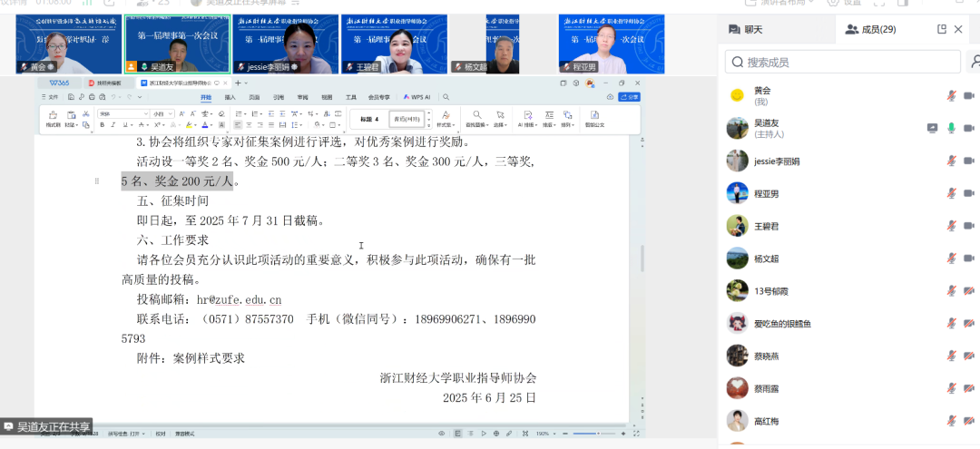Screen dimensions: 980x449
Task: Click the blue 分享 share button in WPS
Action: 629,97
